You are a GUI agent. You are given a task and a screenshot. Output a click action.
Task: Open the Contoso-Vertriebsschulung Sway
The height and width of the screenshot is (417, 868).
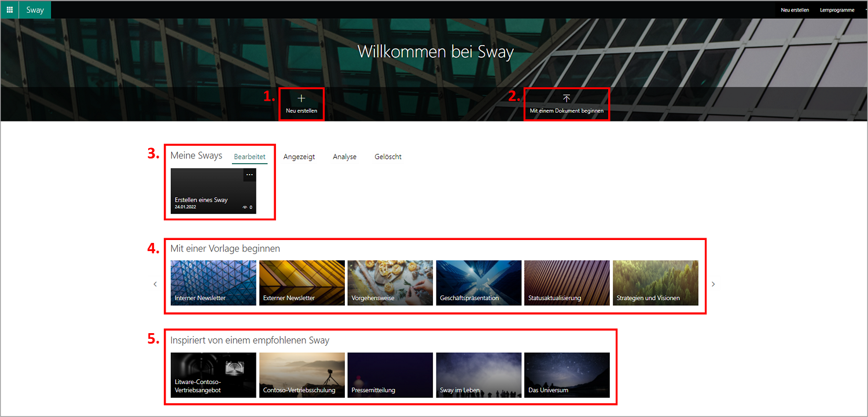click(302, 375)
